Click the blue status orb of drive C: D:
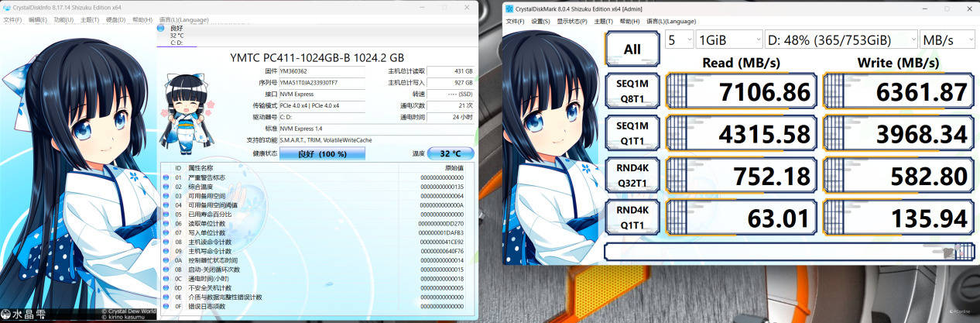 [x=161, y=29]
